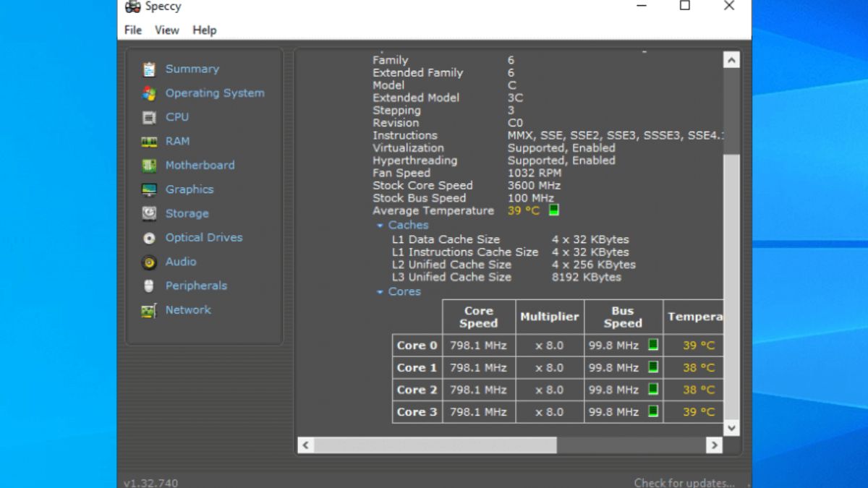Click the Storage drive icon in sidebar

click(x=149, y=213)
